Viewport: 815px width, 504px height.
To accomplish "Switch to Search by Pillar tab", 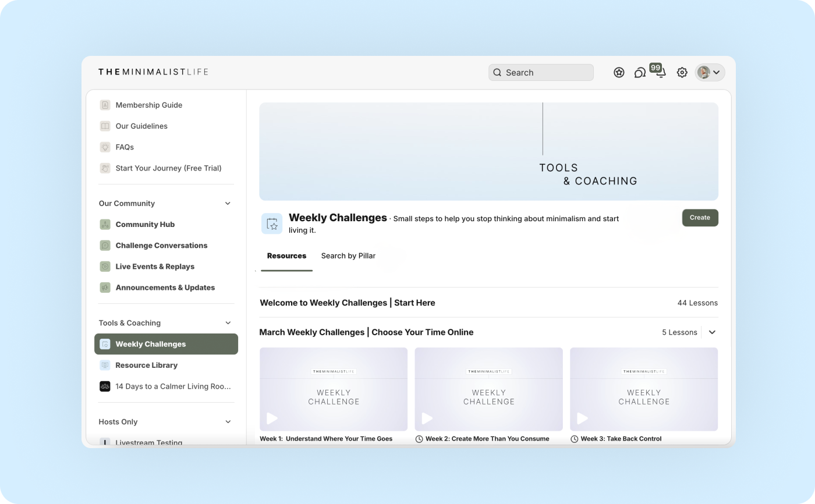I will pyautogui.click(x=348, y=255).
